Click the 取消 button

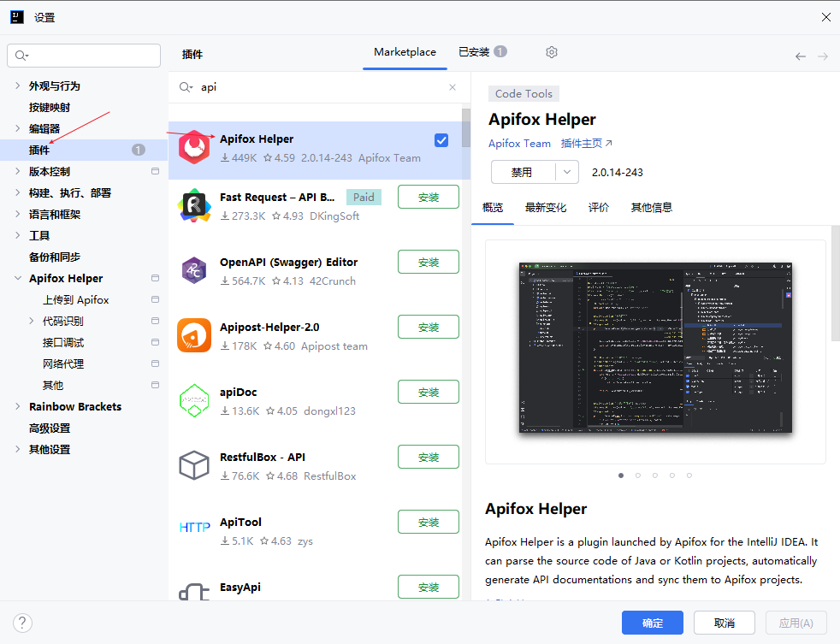pyautogui.click(x=725, y=623)
